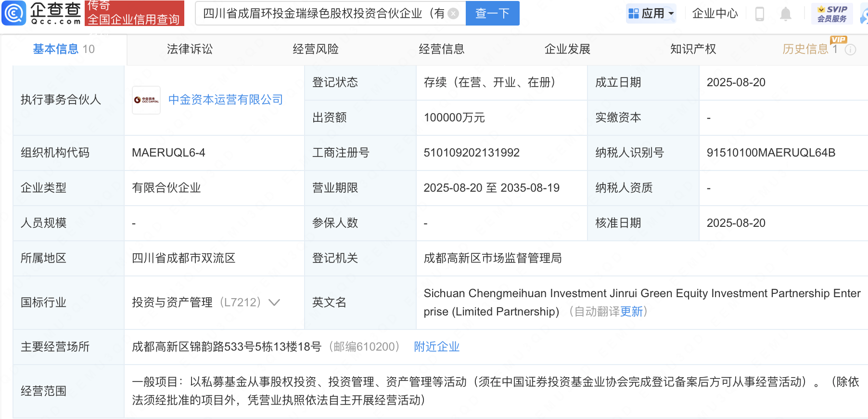Click the Qcc.com logo icon
Screen dimensions: 868x419
(x=14, y=13)
